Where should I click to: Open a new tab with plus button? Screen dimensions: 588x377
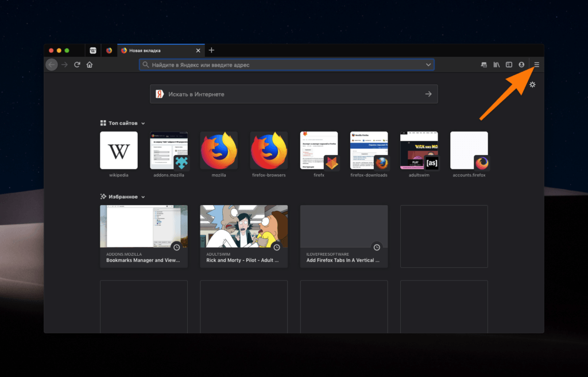(211, 51)
